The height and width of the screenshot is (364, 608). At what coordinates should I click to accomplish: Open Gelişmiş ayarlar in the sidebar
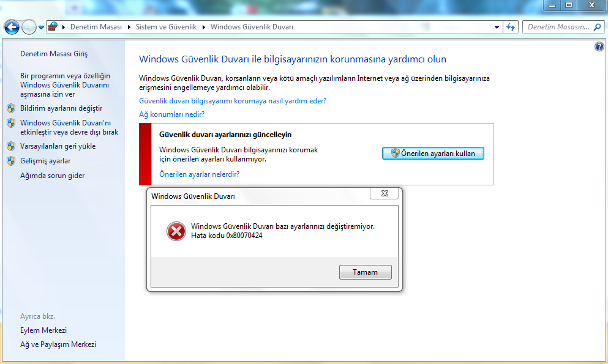[x=45, y=161]
